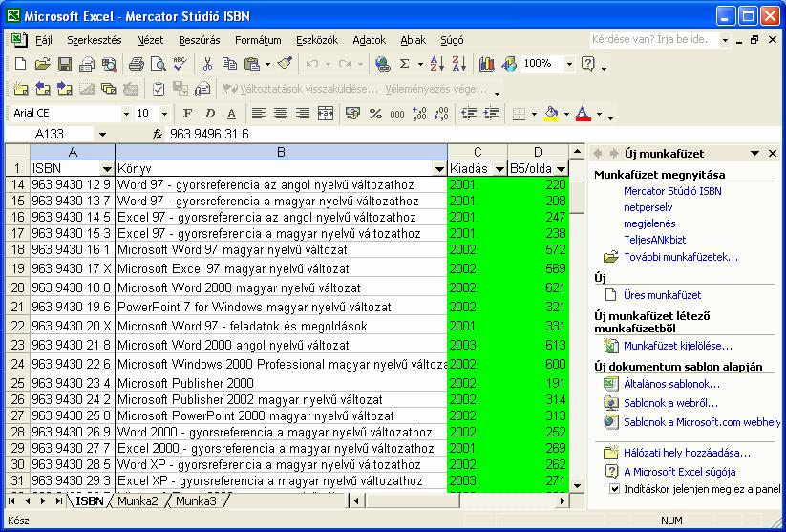Activate the Format Painter brush
The width and height of the screenshot is (786, 532).
pos(285,64)
